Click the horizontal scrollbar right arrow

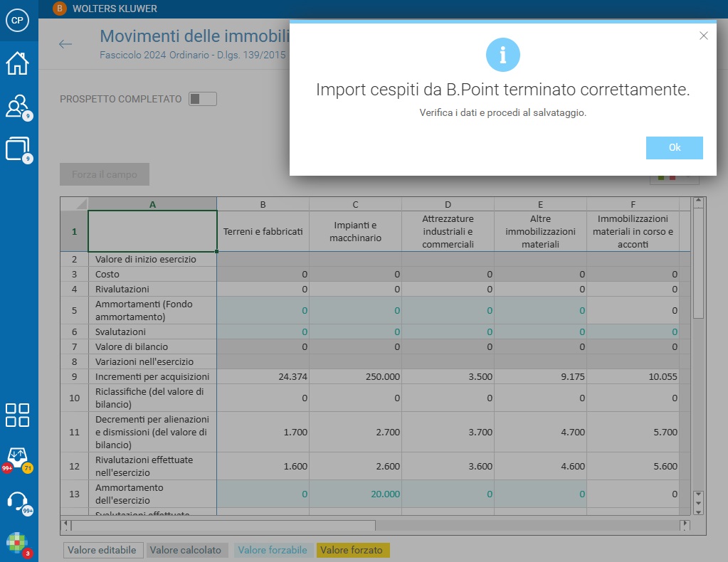point(685,525)
